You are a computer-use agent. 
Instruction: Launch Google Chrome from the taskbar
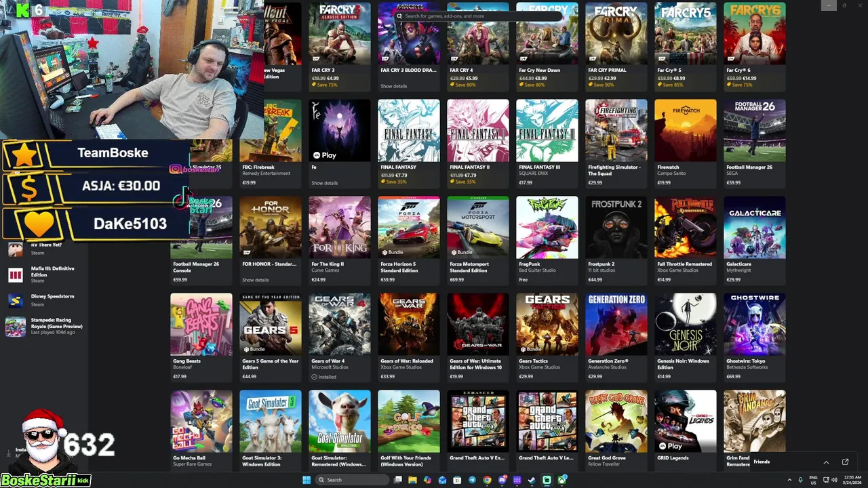coord(487,480)
